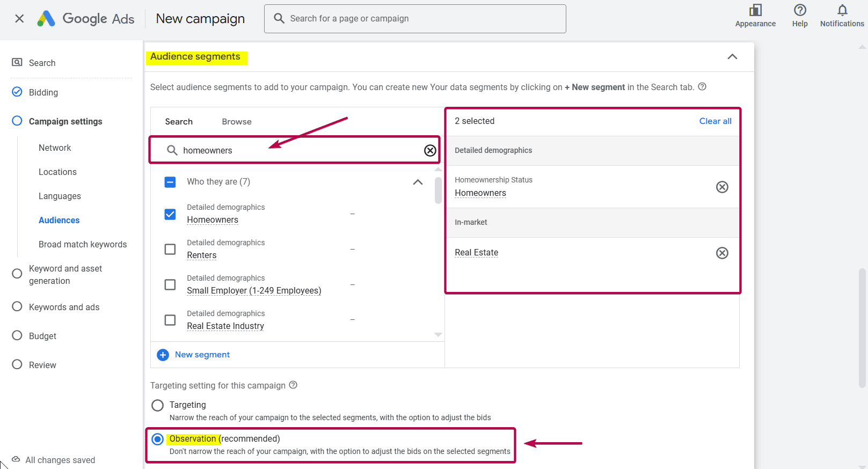Open the Notifications bell
The image size is (868, 469).
tap(842, 10)
